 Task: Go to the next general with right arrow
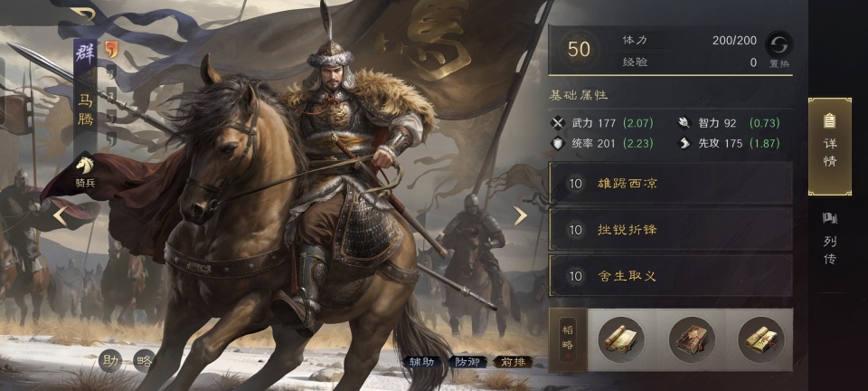tap(520, 216)
